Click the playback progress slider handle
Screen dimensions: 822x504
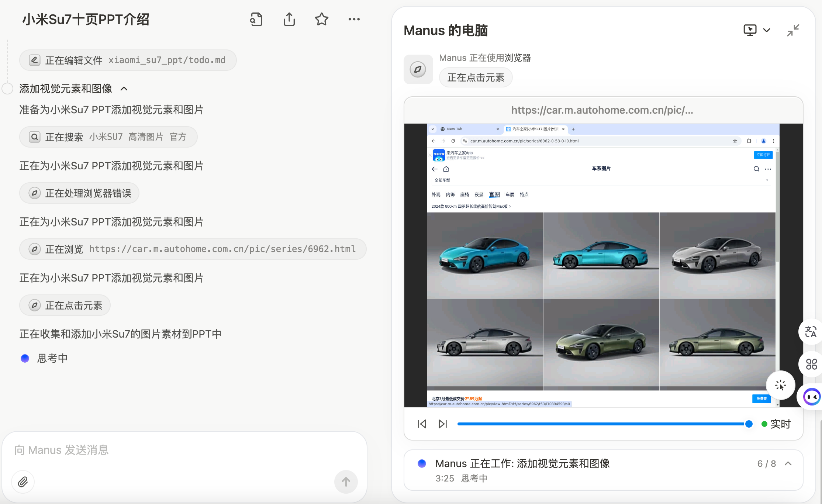tap(749, 424)
